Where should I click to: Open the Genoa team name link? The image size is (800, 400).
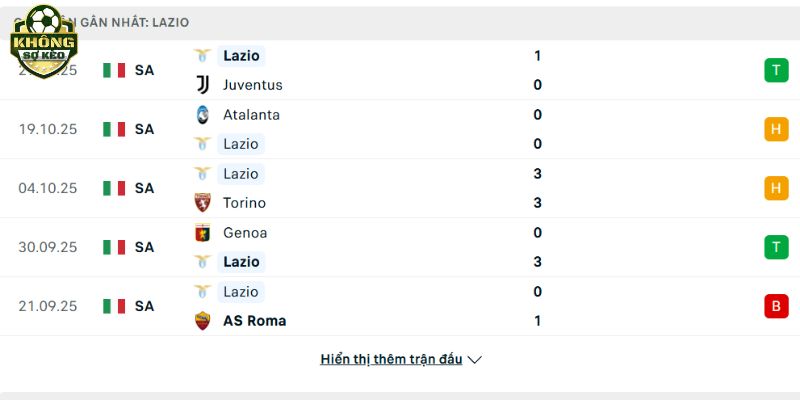tap(245, 232)
